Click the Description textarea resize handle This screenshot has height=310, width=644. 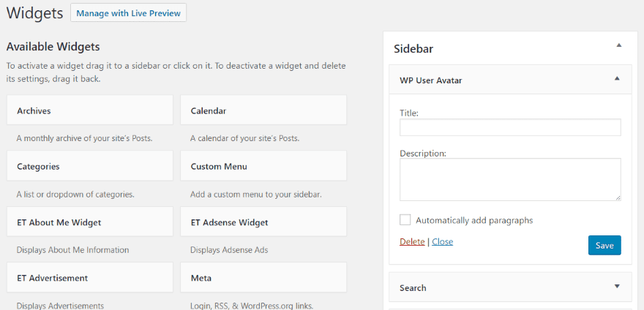618,197
